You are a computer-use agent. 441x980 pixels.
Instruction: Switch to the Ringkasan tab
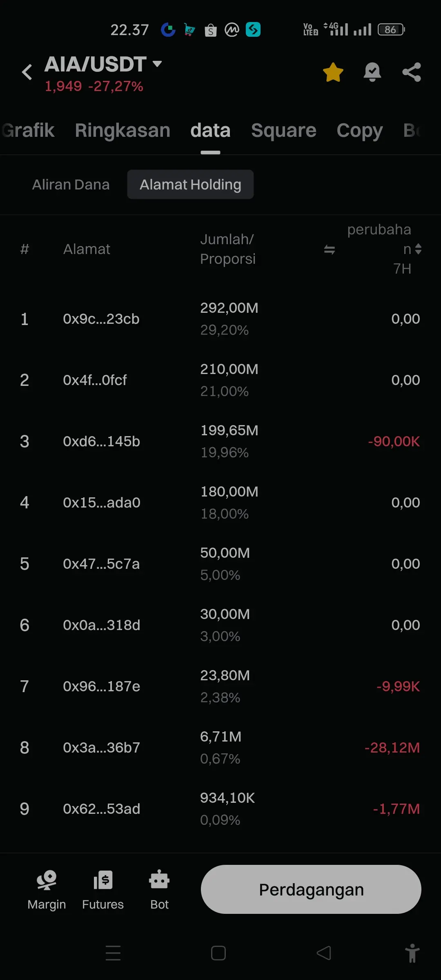click(122, 131)
